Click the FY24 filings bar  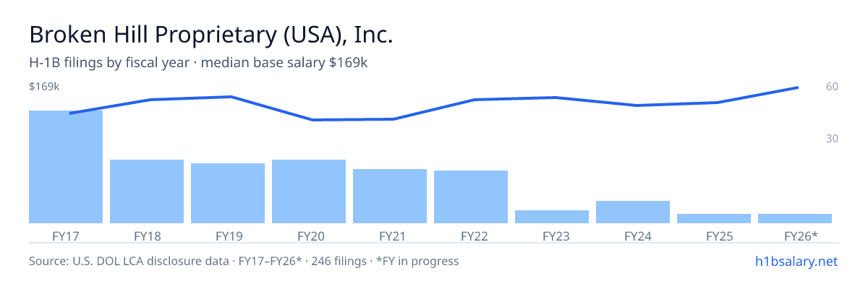point(633,212)
